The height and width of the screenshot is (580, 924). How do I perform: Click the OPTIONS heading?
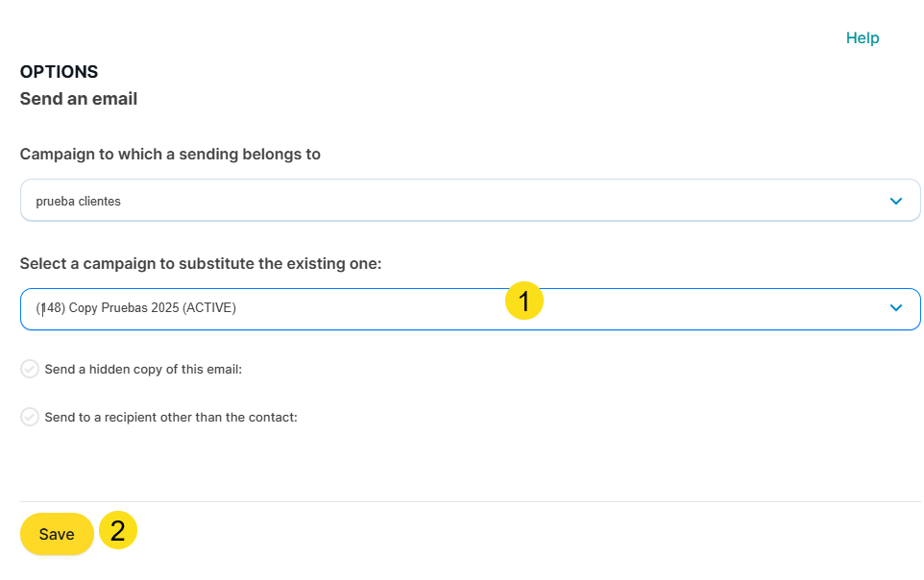click(x=59, y=72)
